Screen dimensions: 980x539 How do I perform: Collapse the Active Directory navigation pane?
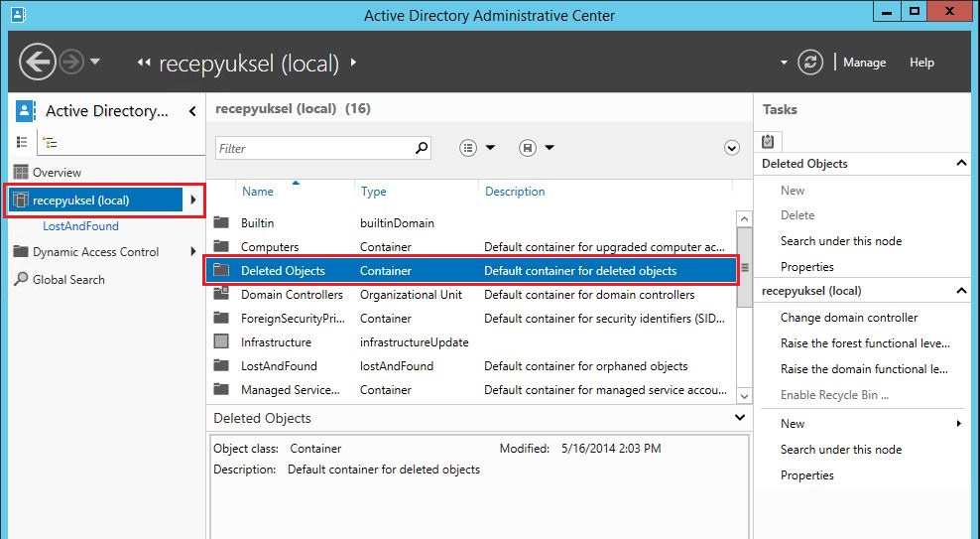point(192,111)
